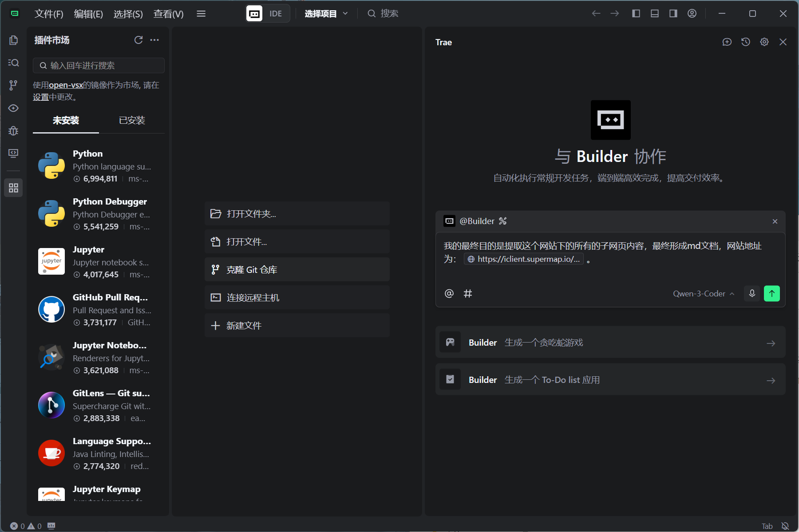Click 打开文件 open file button
The image size is (799, 532).
tap(297, 241)
